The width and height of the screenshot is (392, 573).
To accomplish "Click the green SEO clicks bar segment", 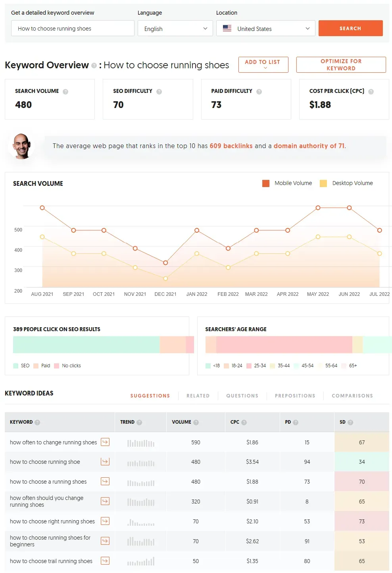I will [x=86, y=345].
